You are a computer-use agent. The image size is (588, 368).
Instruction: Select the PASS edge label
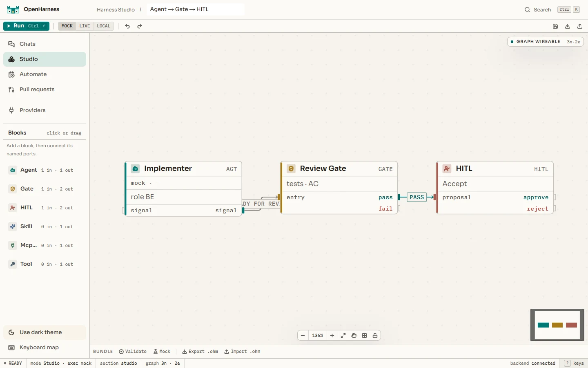tap(416, 197)
